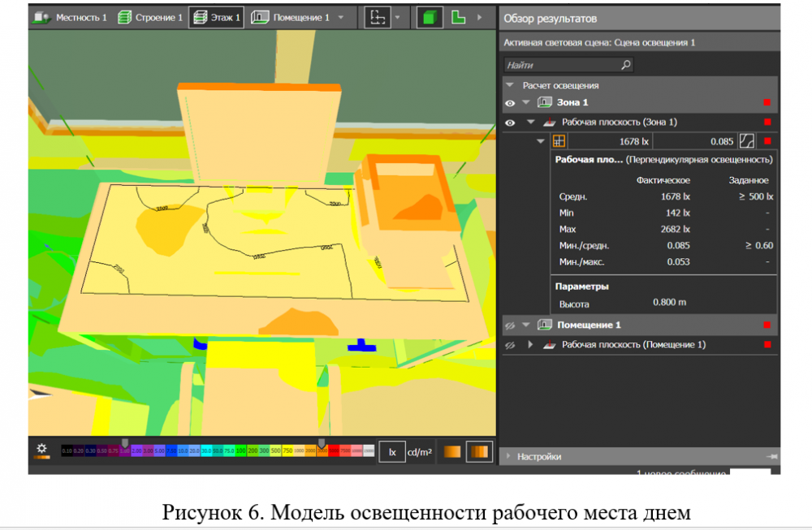Choose stepped false color display mode
The height and width of the screenshot is (530, 812).
click(x=478, y=452)
